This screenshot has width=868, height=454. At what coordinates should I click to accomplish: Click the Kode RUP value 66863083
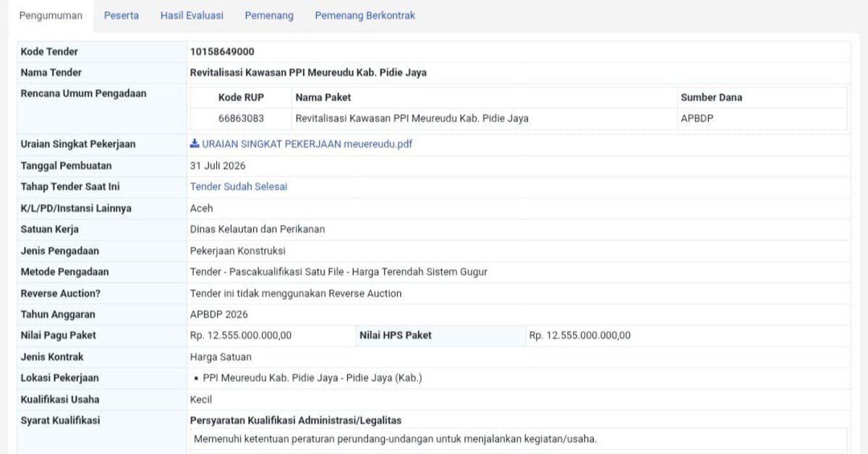241,119
